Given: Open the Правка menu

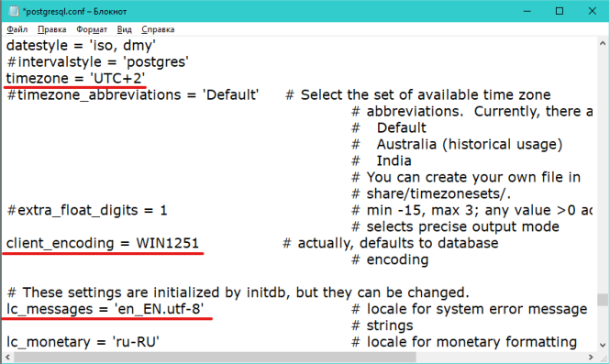Looking at the screenshot, I should pos(51,29).
